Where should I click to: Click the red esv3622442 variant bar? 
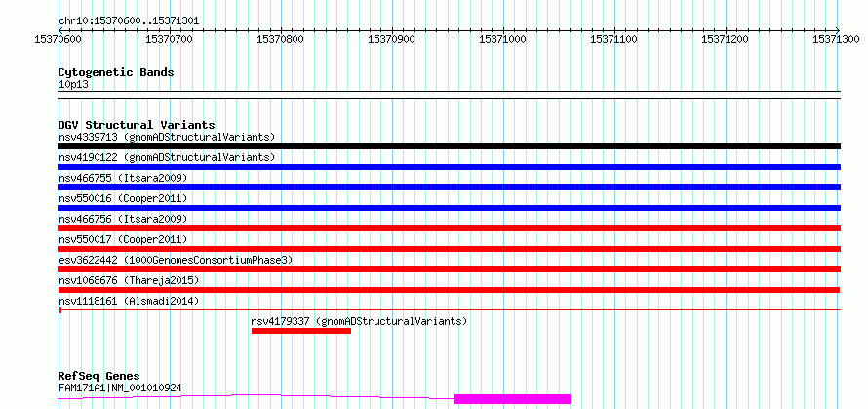coord(449,269)
